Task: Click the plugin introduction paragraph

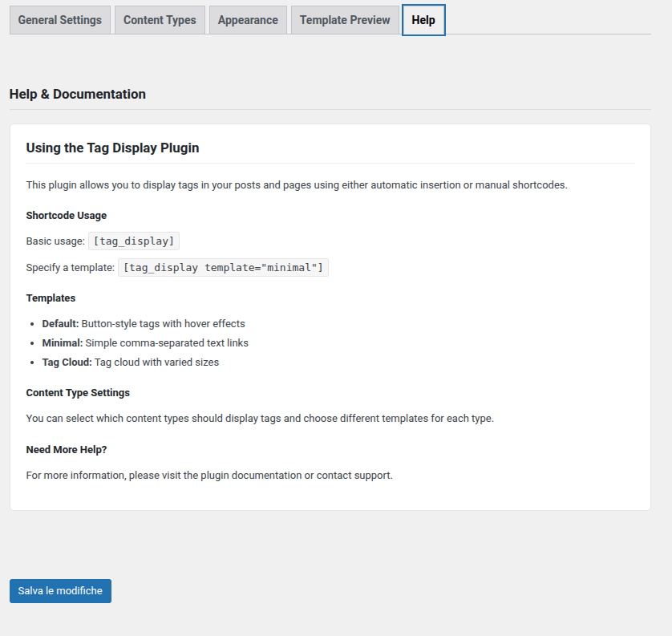Action: 297,185
